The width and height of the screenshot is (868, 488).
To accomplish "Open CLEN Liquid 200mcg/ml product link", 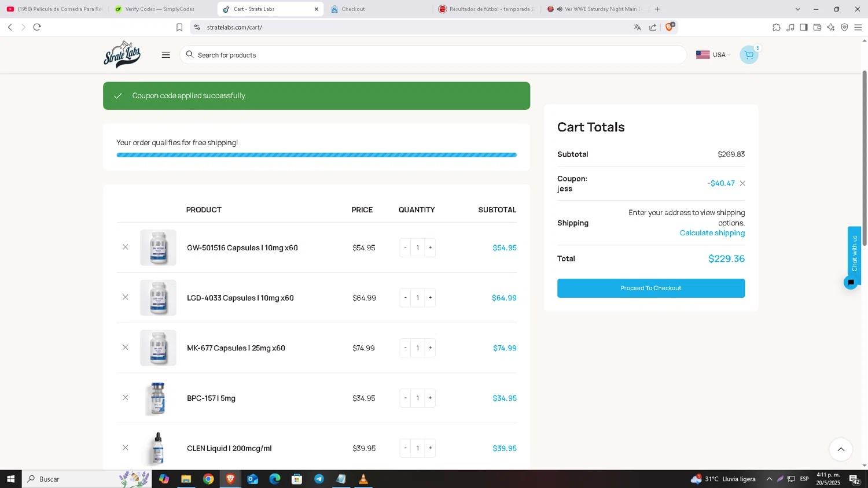I will click(229, 448).
